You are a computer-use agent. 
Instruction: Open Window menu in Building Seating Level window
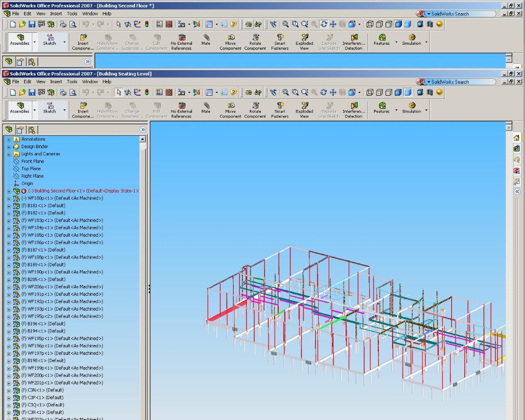90,81
